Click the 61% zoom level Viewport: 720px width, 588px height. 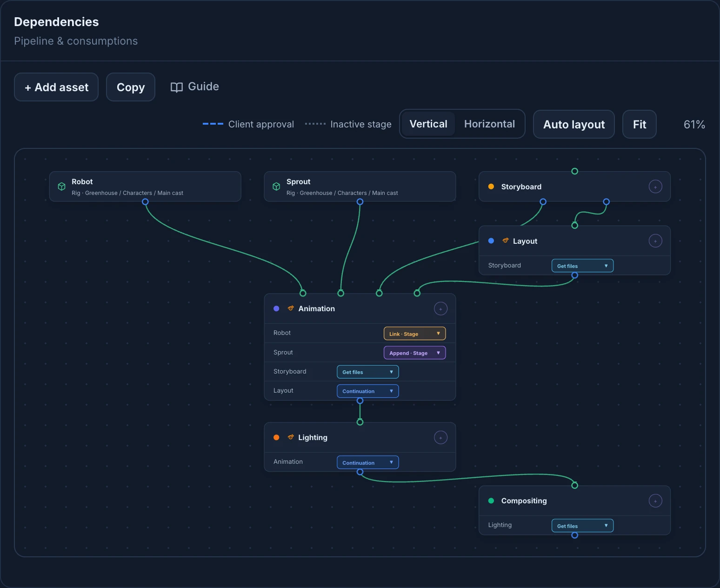(694, 124)
